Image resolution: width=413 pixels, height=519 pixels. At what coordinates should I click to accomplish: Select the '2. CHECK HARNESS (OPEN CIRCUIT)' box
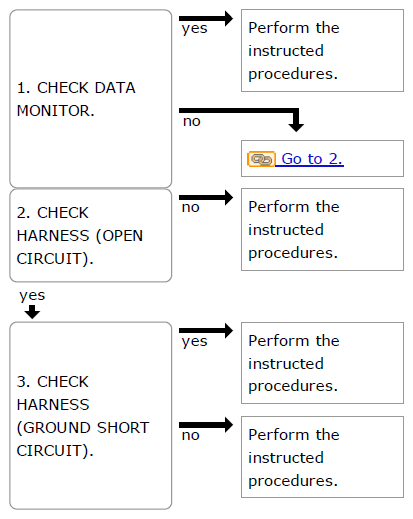click(91, 235)
